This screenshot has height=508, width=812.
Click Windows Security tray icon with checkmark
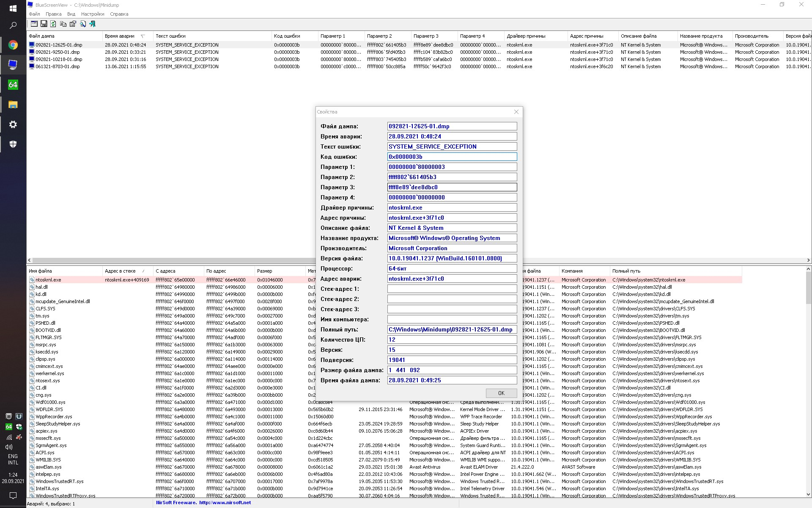(x=19, y=427)
